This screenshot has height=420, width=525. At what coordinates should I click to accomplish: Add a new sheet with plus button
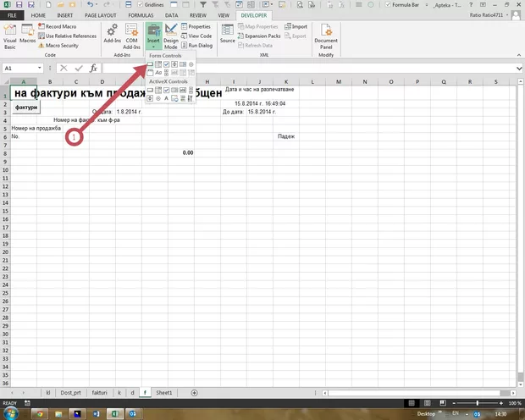(x=194, y=393)
